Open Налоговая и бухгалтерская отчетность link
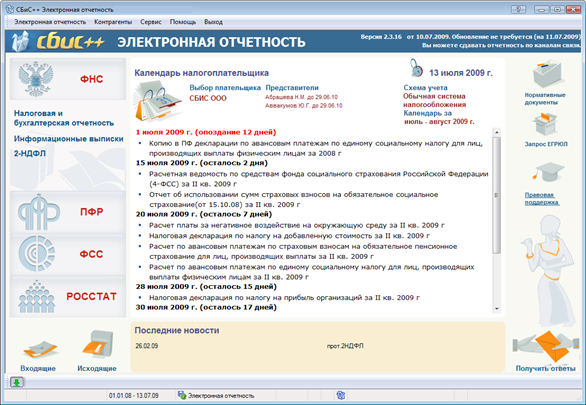 64,118
